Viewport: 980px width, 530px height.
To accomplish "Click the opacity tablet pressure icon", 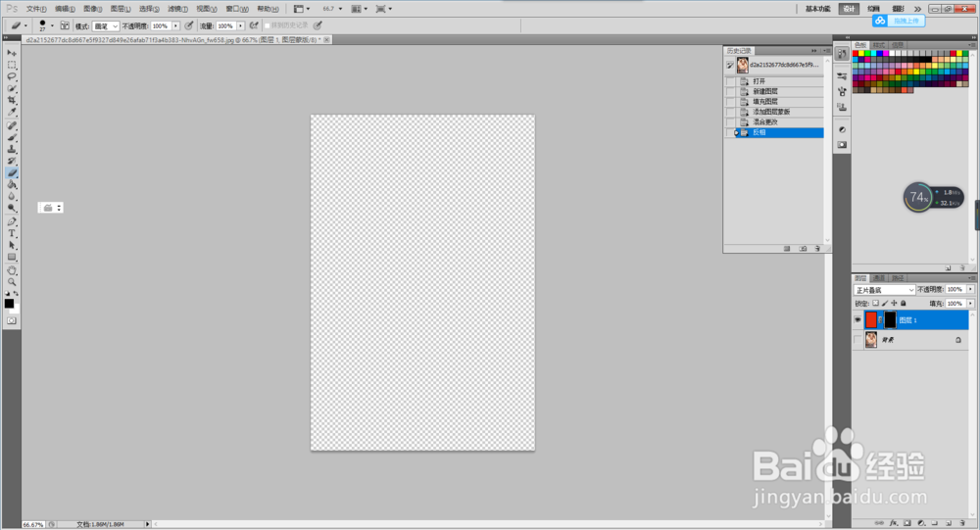I will (189, 25).
